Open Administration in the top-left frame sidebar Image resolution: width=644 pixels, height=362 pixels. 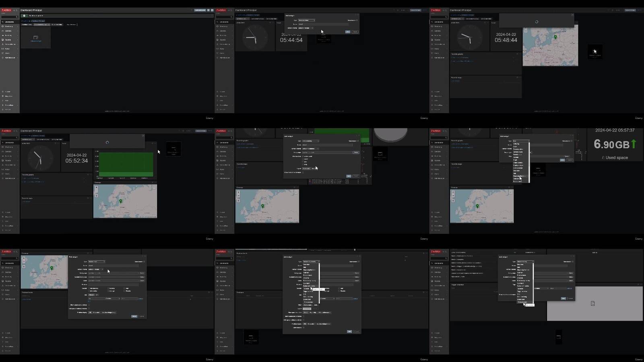point(10,58)
